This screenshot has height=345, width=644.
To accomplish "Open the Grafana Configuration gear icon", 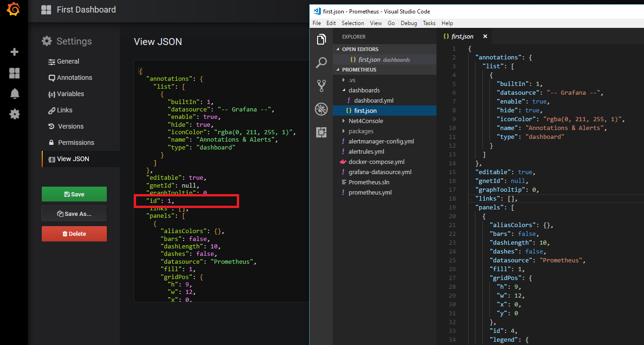I will [x=14, y=114].
